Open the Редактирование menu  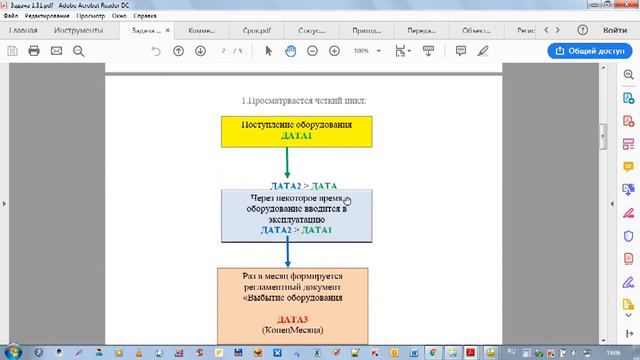point(47,16)
